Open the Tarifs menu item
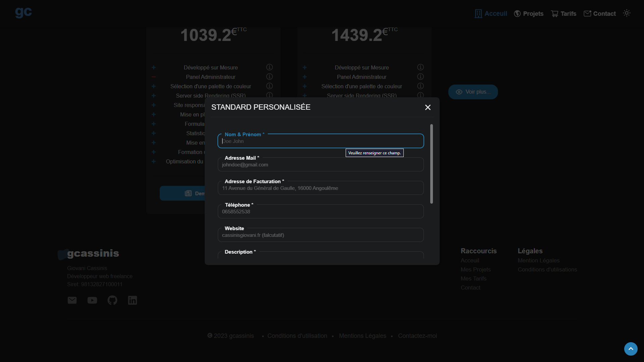The width and height of the screenshot is (644, 362). point(563,14)
